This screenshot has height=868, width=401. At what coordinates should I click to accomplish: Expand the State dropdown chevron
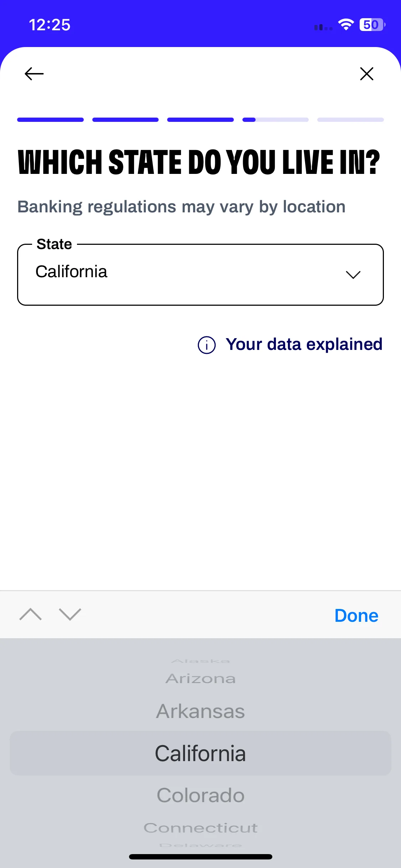point(353,275)
